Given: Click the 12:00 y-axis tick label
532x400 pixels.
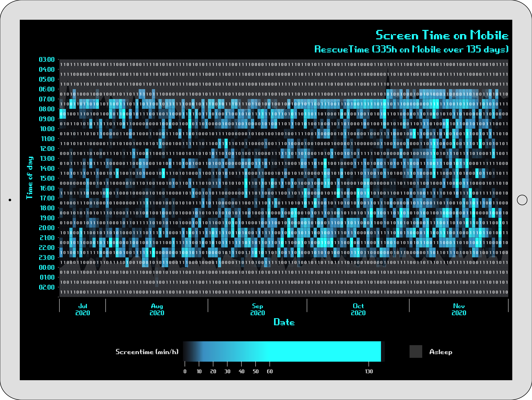Looking at the screenshot, I should click(47, 149).
